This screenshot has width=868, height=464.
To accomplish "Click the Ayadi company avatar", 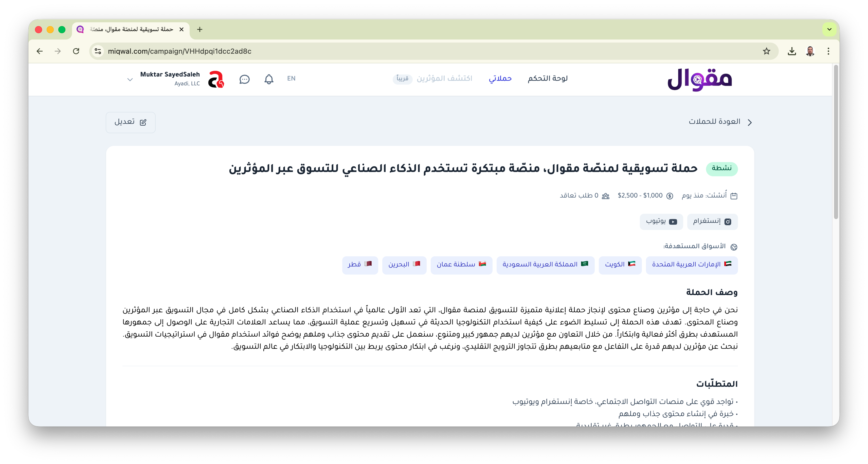I will pos(216,79).
